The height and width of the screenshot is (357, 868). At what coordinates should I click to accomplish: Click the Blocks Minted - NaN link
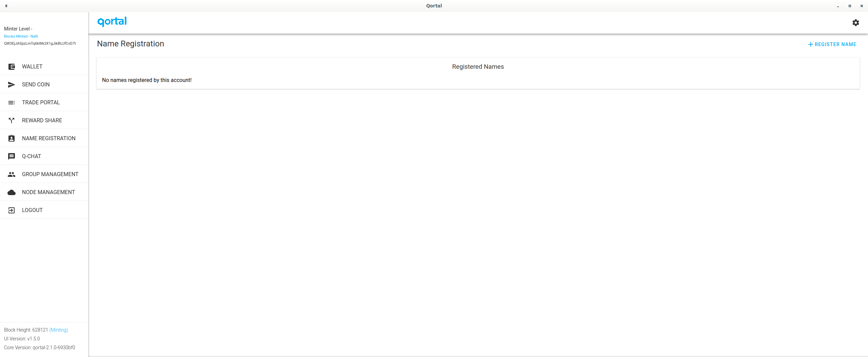21,36
